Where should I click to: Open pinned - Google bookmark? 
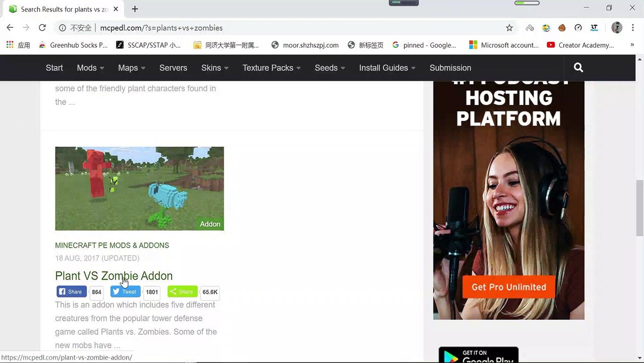point(424,45)
